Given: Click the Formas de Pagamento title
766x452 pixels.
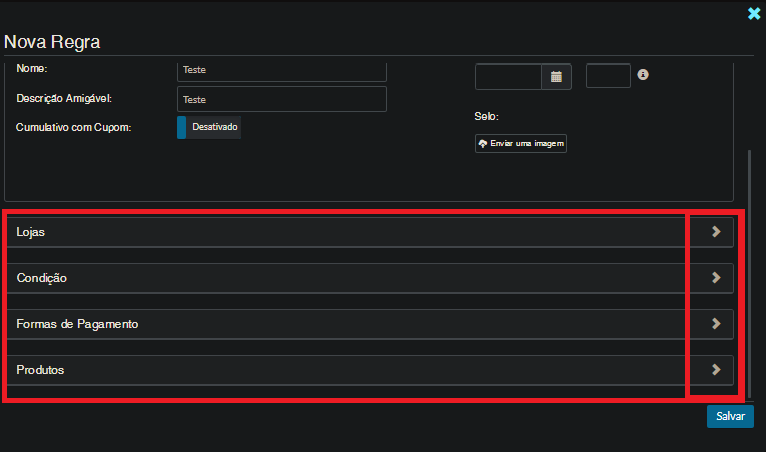Looking at the screenshot, I should click(x=77, y=324).
